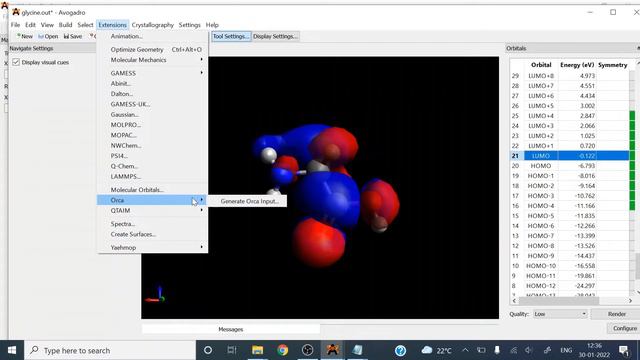The image size is (640, 360).
Task: Select the LUMO+1 orbital row
Action: point(570,146)
